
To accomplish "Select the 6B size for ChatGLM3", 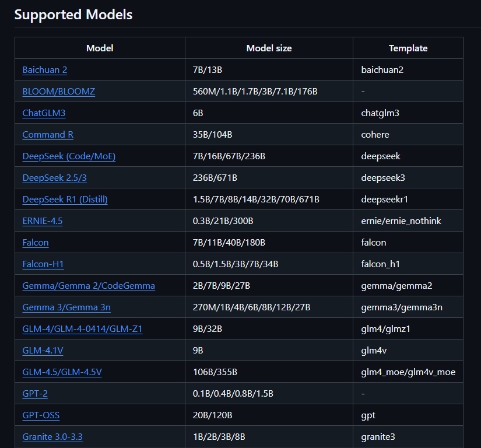I will pos(269,113).
